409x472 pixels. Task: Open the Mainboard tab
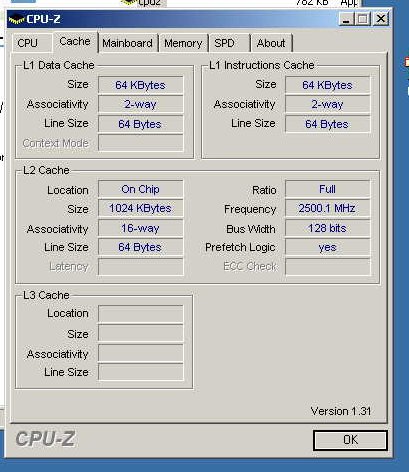coord(128,43)
